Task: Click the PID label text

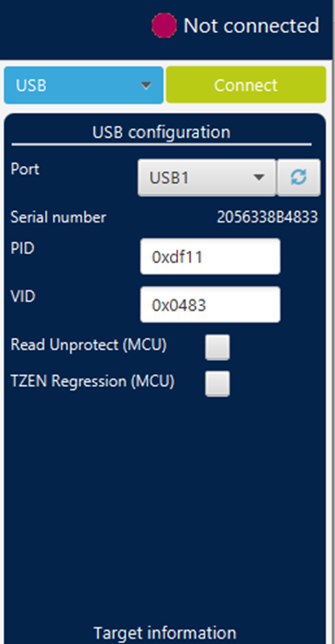Action: (x=23, y=248)
